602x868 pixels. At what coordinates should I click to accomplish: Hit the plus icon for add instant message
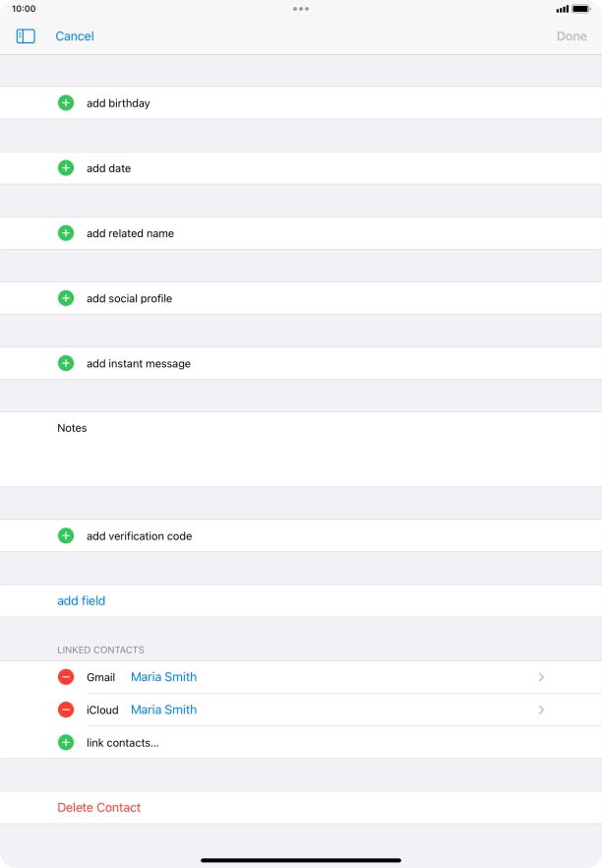[x=66, y=363]
